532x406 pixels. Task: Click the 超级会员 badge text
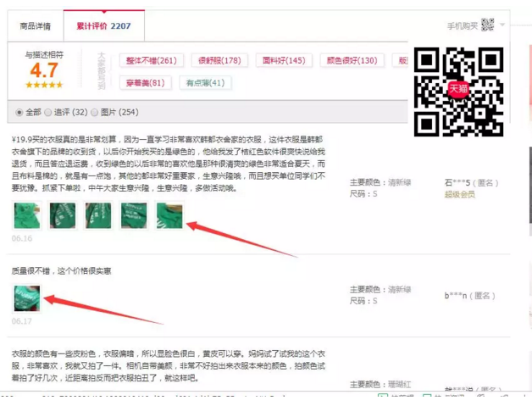(x=460, y=194)
